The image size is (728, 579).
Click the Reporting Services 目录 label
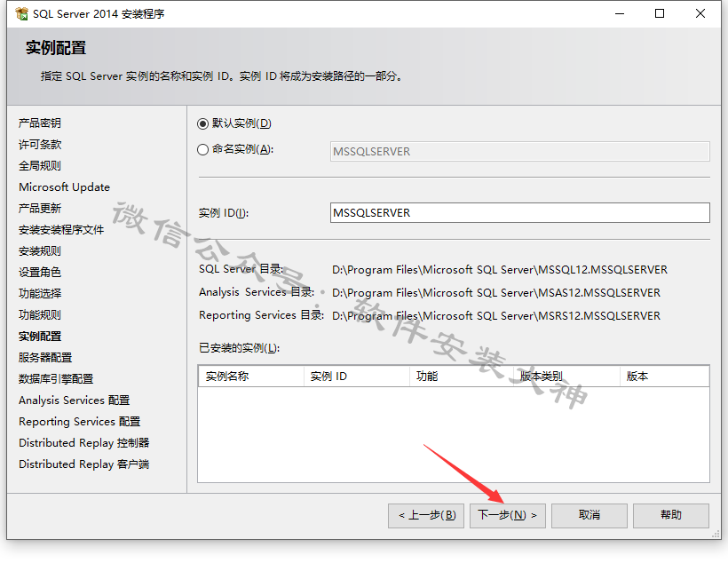(x=261, y=315)
